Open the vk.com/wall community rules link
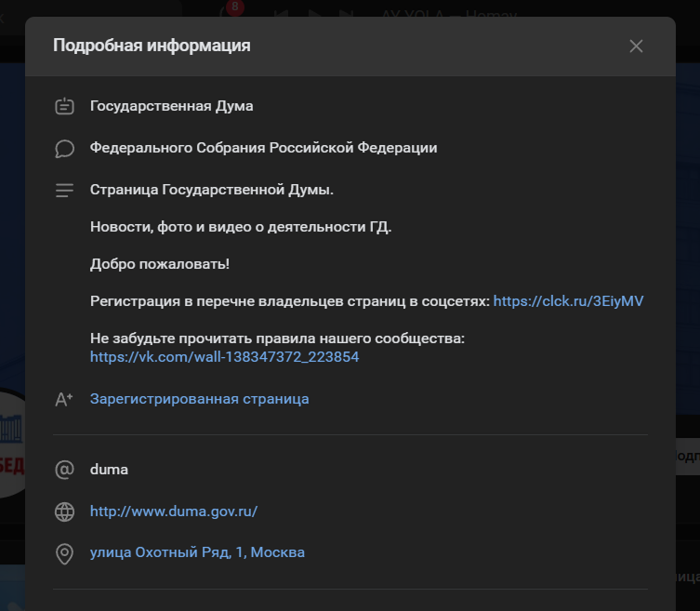The image size is (700, 611). point(224,356)
